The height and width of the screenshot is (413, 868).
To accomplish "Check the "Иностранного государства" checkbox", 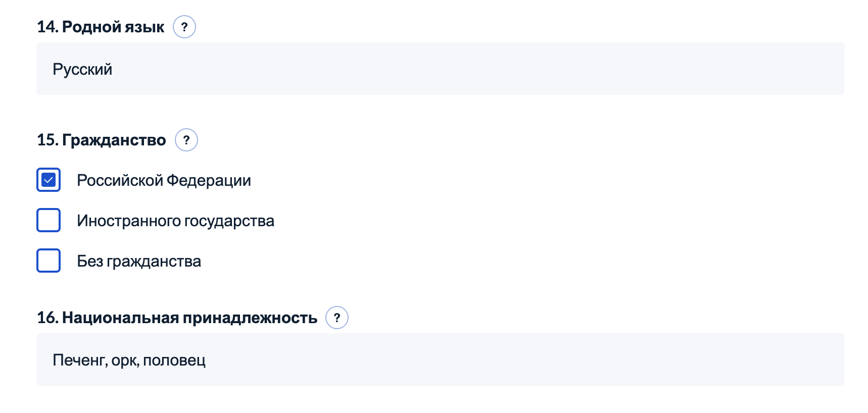I will pos(49,220).
